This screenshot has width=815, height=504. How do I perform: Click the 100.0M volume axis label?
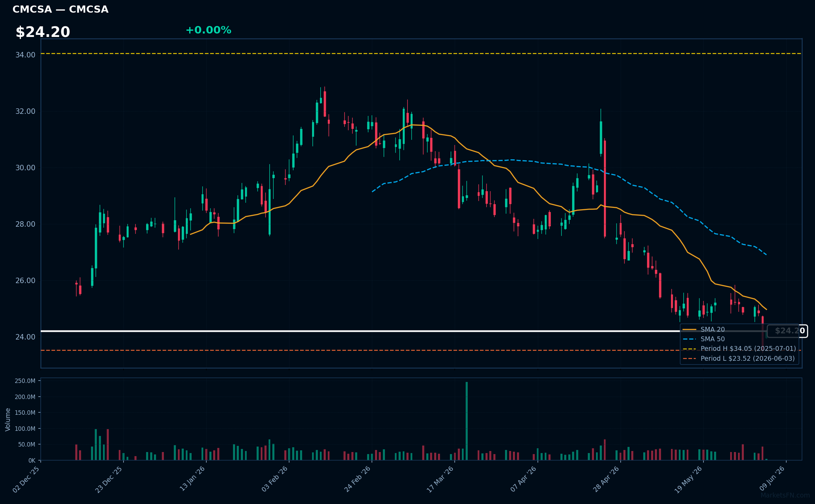pos(25,428)
